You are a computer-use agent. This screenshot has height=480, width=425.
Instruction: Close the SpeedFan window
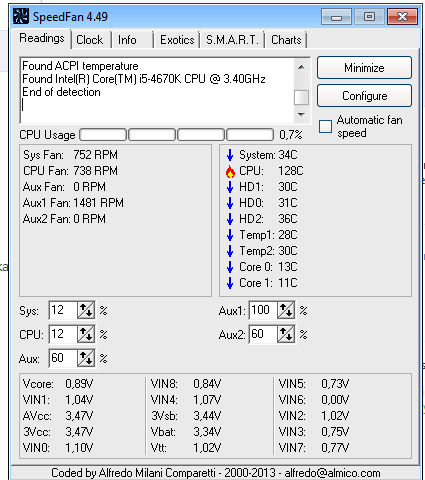[x=402, y=17]
